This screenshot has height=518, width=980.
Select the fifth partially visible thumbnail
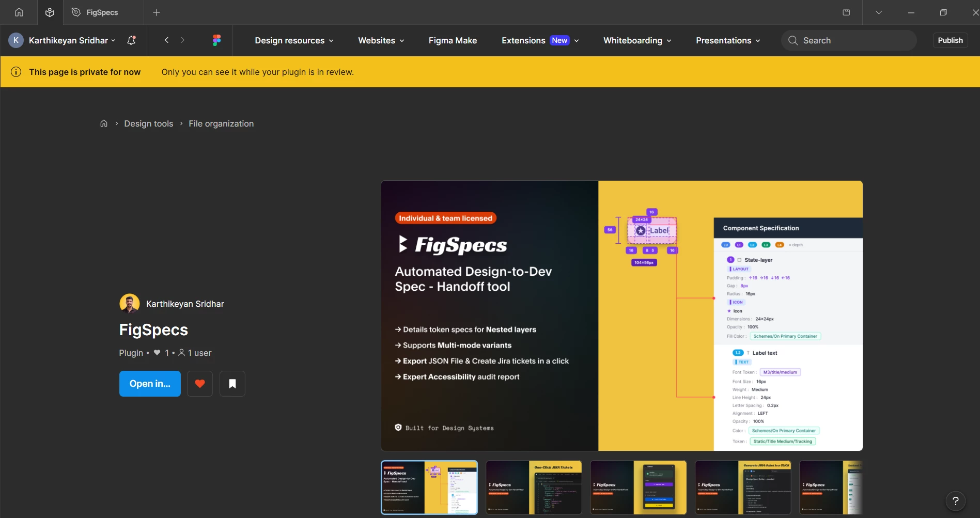click(831, 488)
